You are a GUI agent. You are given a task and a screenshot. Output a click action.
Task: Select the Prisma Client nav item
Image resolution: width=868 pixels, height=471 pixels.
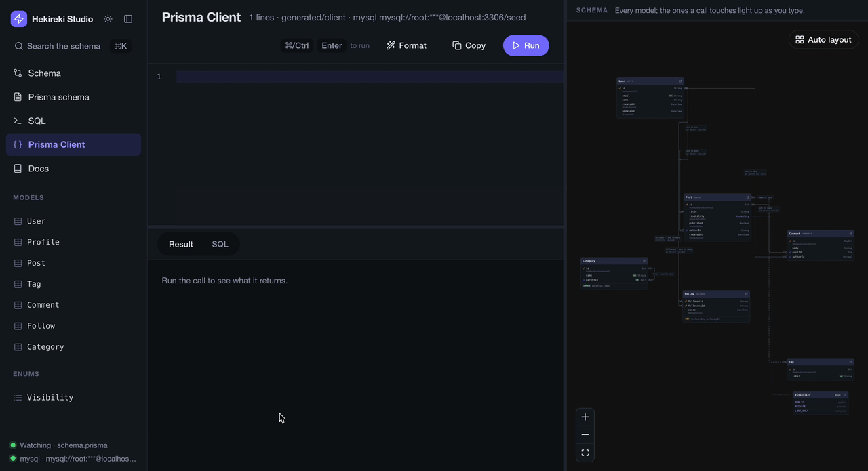coord(73,144)
